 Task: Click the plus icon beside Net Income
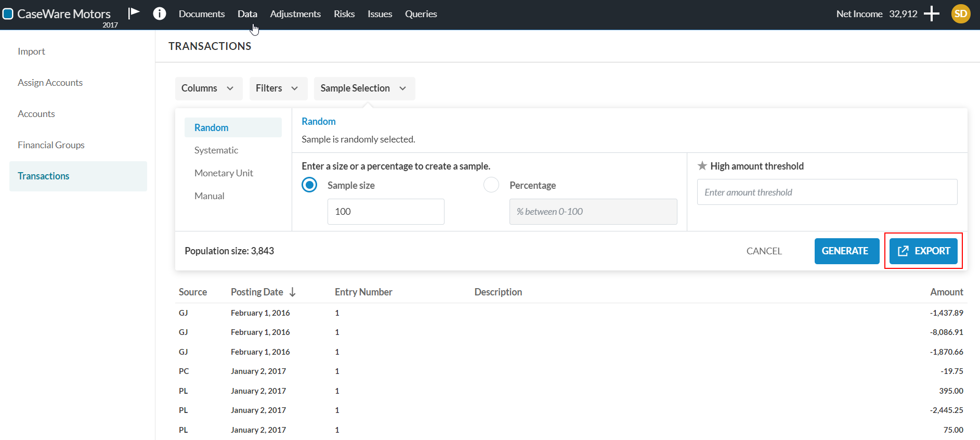(x=932, y=14)
